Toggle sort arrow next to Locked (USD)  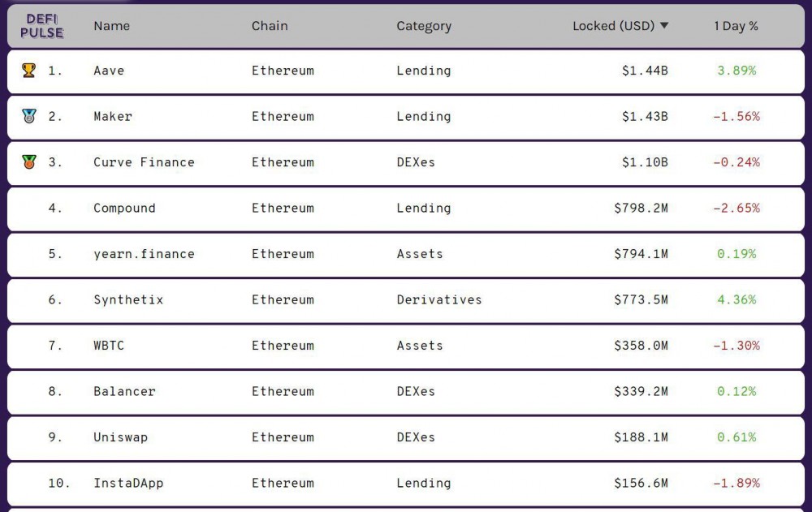[664, 26]
